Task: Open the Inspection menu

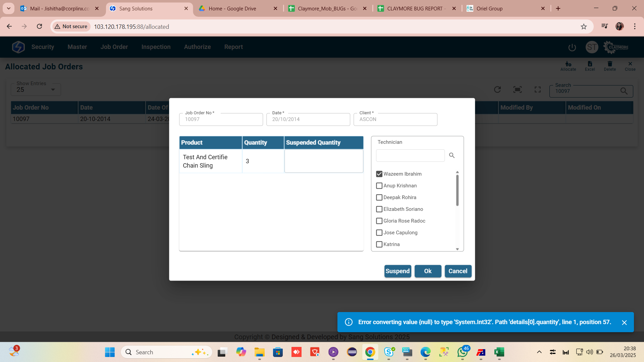Action: tap(156, 47)
